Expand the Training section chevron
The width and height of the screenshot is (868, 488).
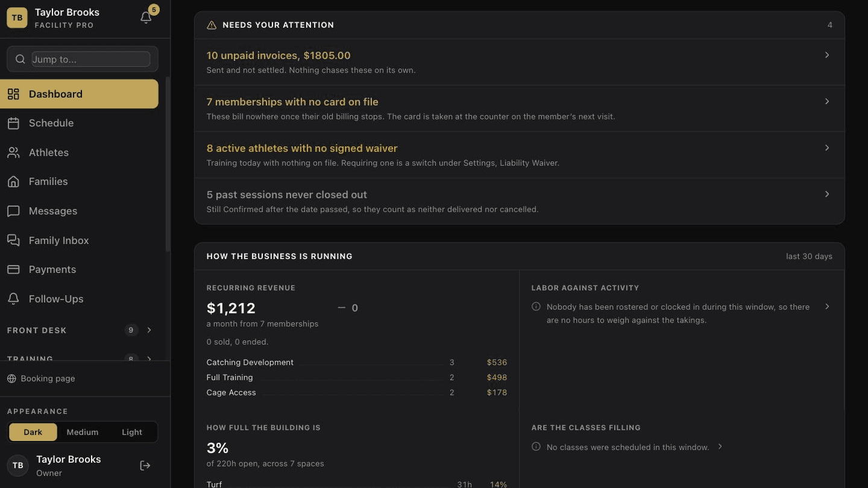(149, 358)
